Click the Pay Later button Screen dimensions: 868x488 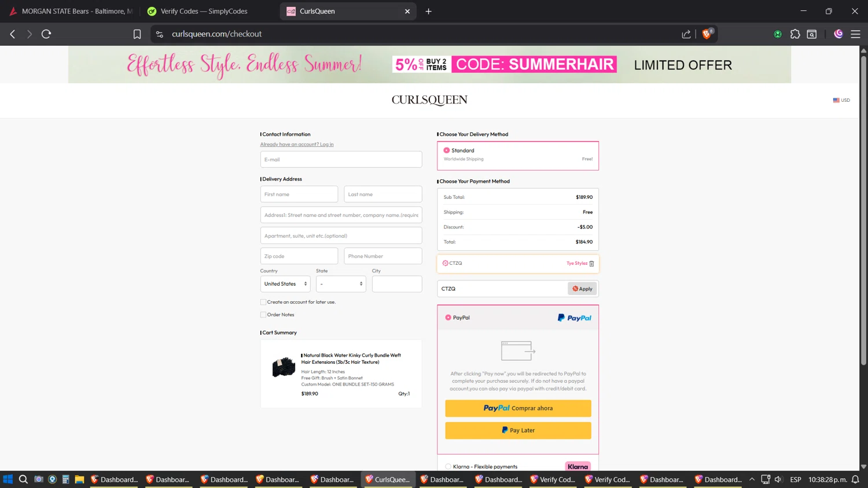tap(518, 430)
